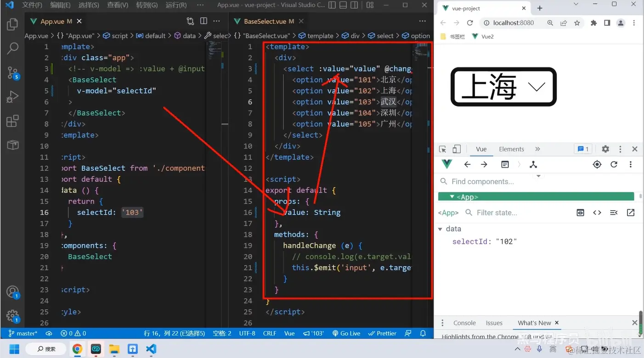
Task: Open DevTools settings gear
Action: point(605,149)
